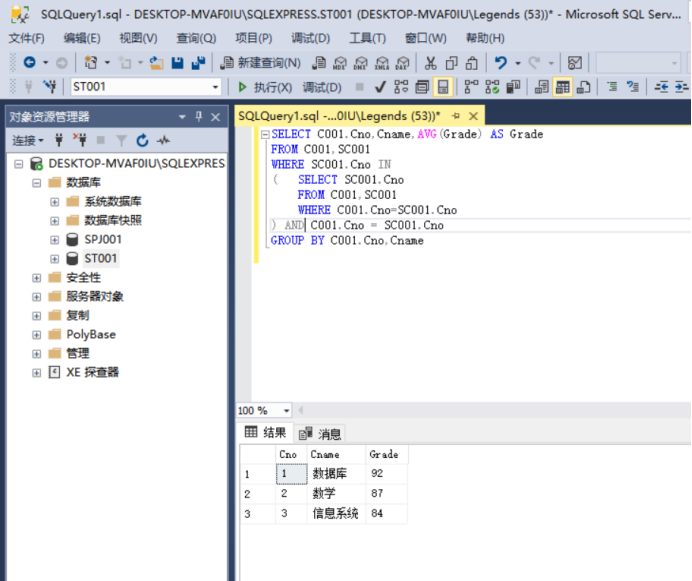Image resolution: width=692 pixels, height=581 pixels.
Task: Select the 数据库 cell in results
Action: tap(336, 474)
